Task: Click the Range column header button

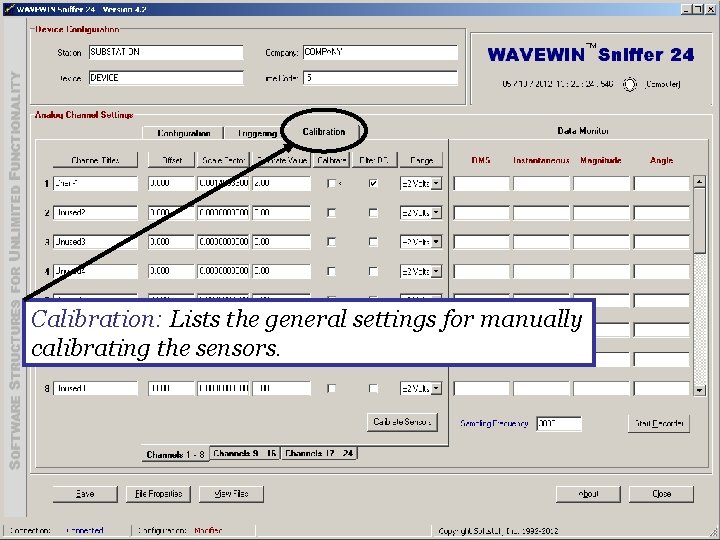Action: tap(421, 160)
